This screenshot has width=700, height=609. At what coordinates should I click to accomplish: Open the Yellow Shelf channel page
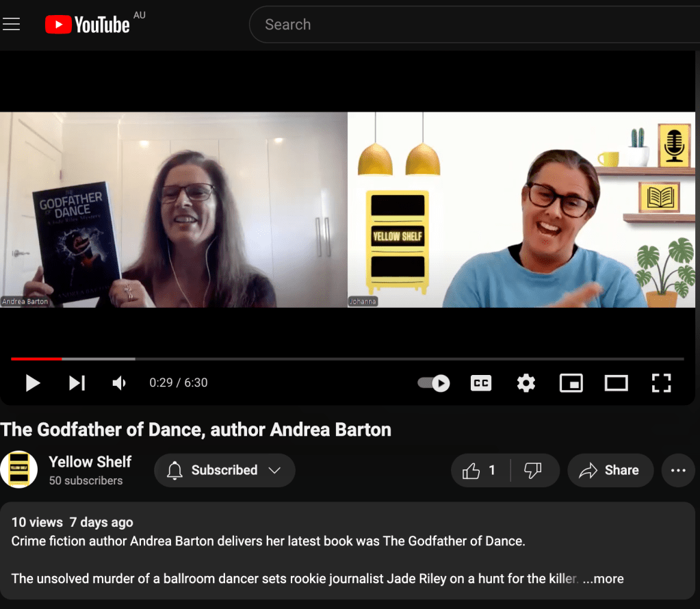click(x=90, y=462)
